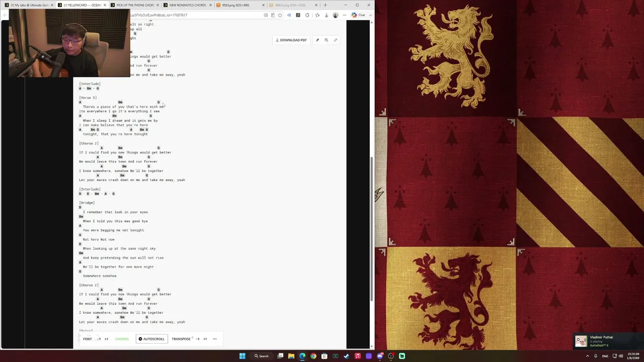Open Steam from the taskbar

click(347, 356)
